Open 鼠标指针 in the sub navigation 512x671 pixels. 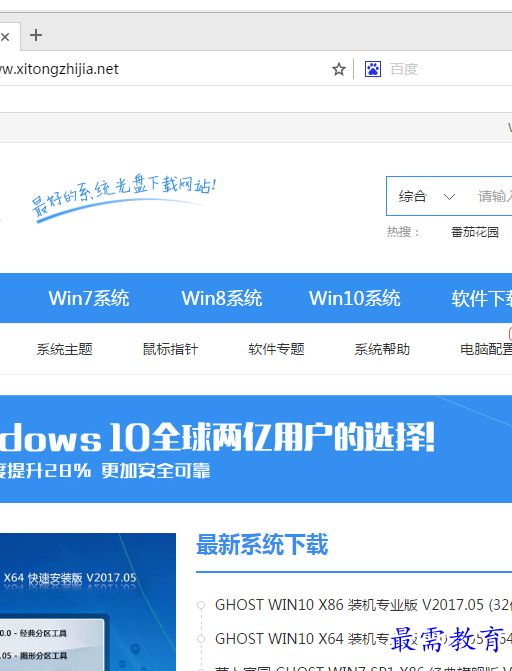click(x=170, y=349)
